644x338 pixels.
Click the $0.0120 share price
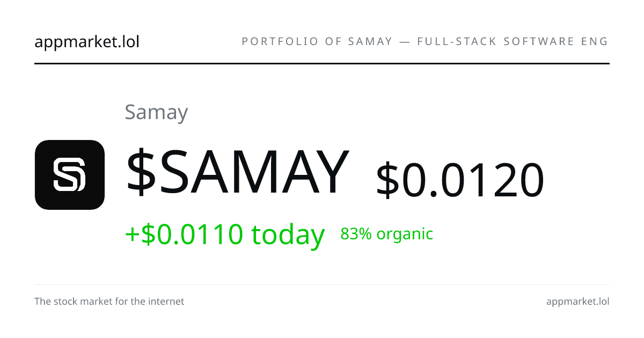(460, 180)
